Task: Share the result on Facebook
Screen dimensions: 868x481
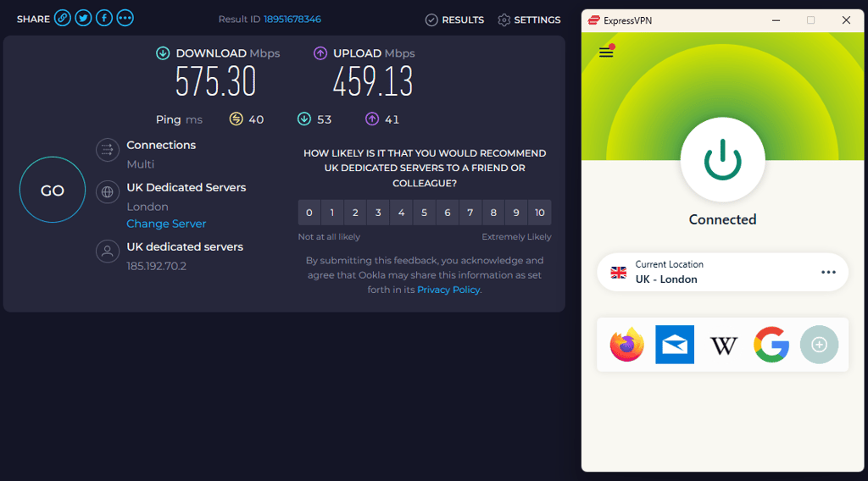Action: (104, 19)
